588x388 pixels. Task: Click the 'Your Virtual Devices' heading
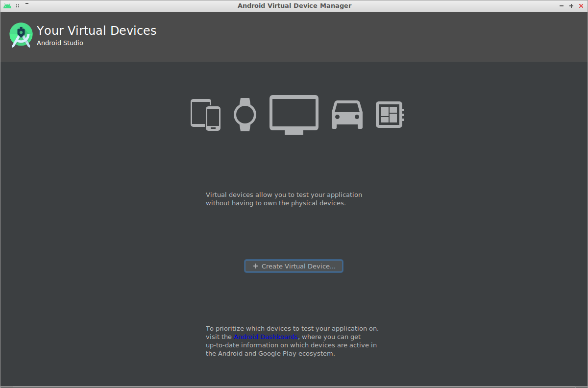97,30
